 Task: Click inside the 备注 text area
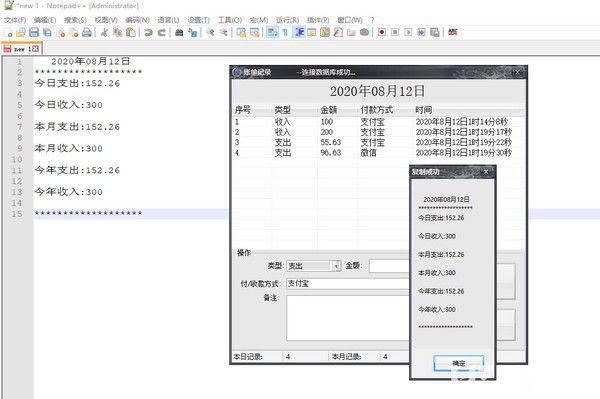pyautogui.click(x=348, y=318)
